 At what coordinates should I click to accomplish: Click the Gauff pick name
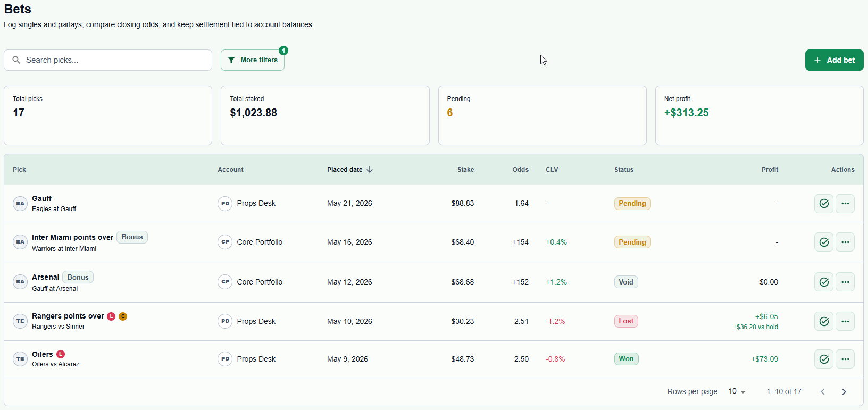coord(41,198)
